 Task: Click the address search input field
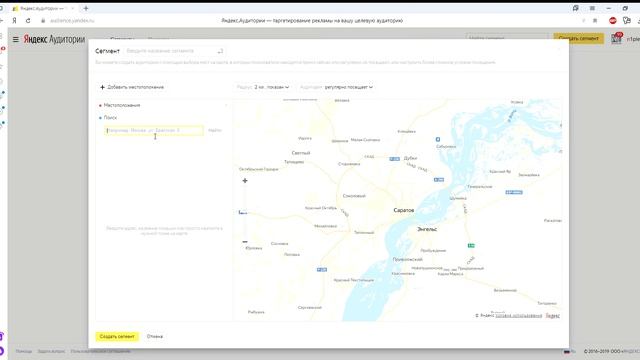(x=154, y=130)
